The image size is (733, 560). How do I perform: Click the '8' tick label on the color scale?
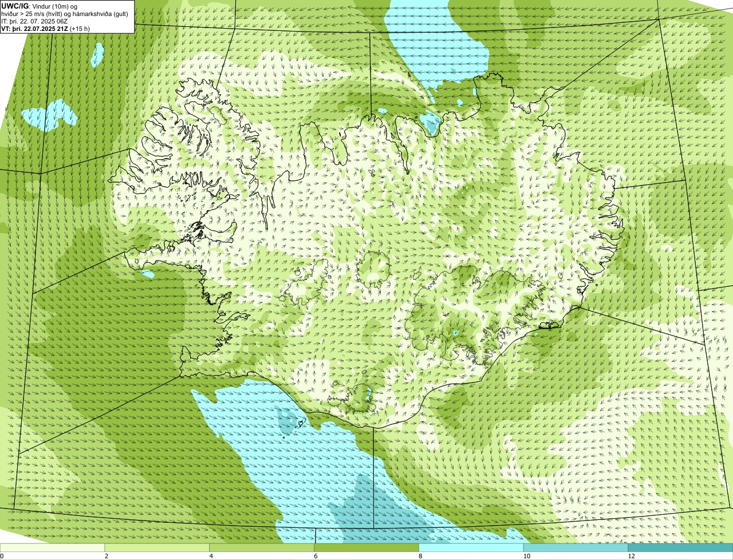click(421, 556)
